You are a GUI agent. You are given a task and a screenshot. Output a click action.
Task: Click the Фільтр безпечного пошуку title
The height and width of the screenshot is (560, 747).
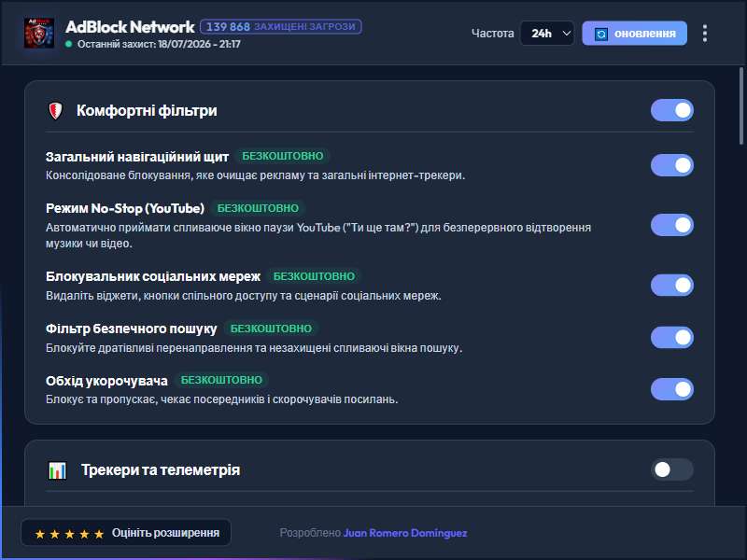[x=132, y=329]
